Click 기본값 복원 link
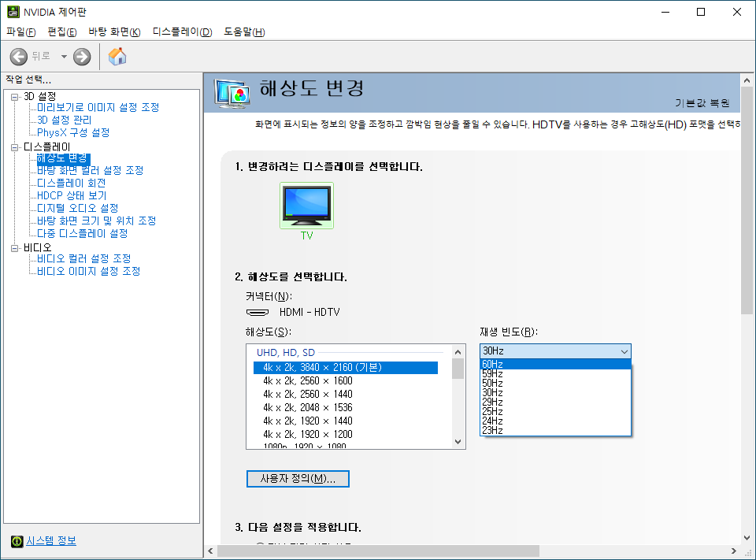The height and width of the screenshot is (560, 756). 702,103
